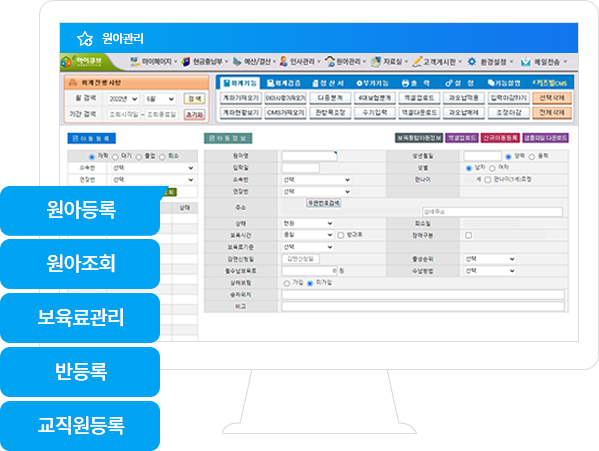The width and height of the screenshot is (599, 451).
Task: Open the 6월 month dropdown
Action: [x=160, y=99]
